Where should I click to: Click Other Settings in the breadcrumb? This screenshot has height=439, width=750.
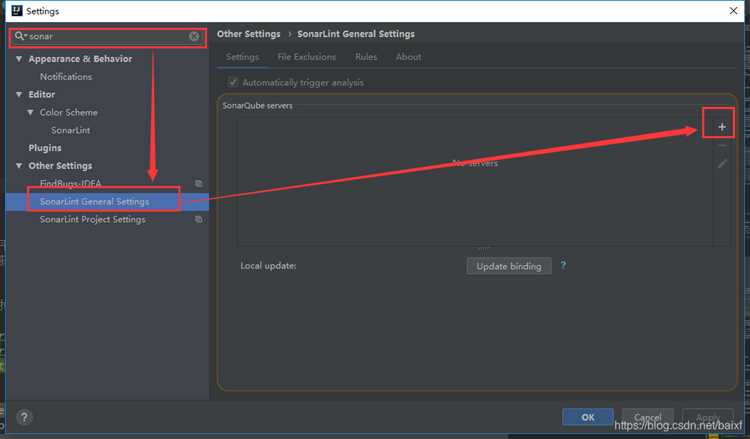click(x=249, y=34)
